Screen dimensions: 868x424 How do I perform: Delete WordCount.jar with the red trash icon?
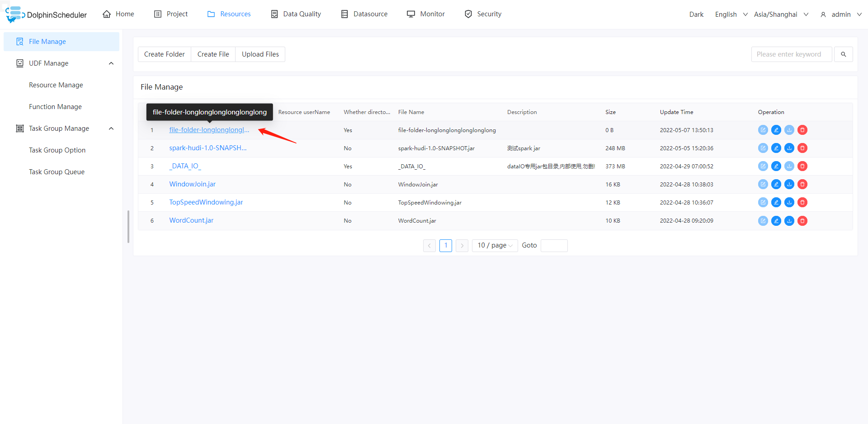(802, 221)
